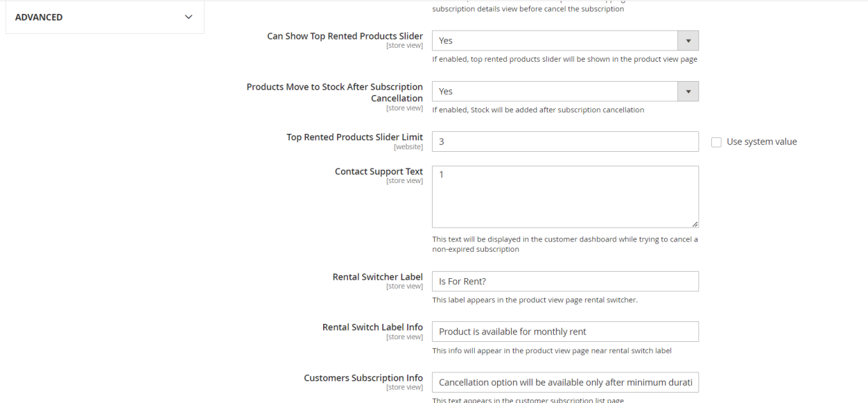Expand the ADVANCED section chevron
Image resolution: width=868 pixels, height=403 pixels.
(x=188, y=17)
